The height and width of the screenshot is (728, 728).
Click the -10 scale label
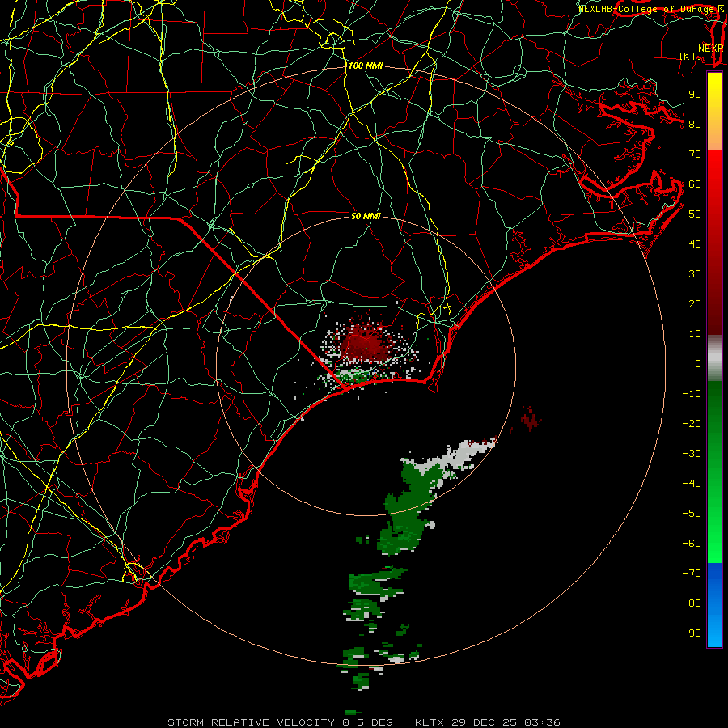click(x=692, y=394)
